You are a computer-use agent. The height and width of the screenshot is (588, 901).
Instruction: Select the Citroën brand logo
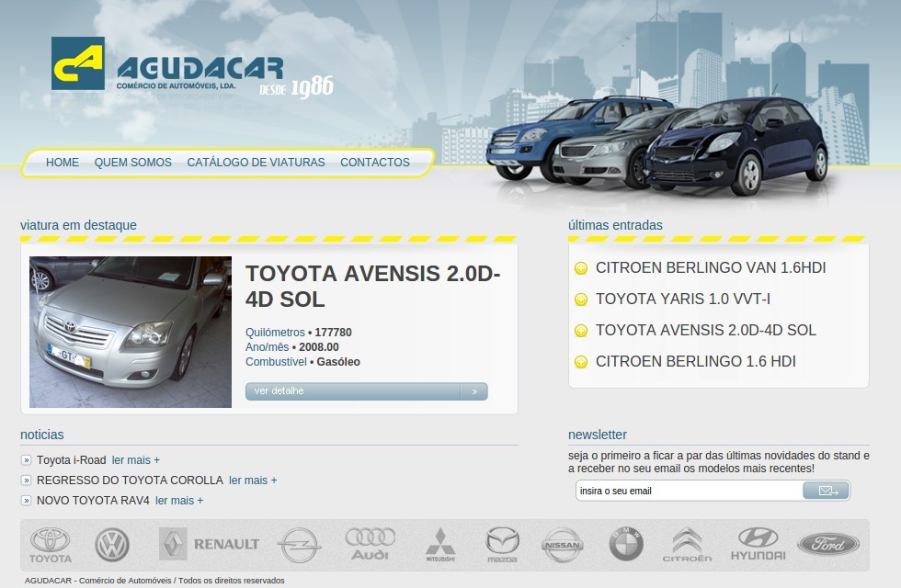coord(687,545)
